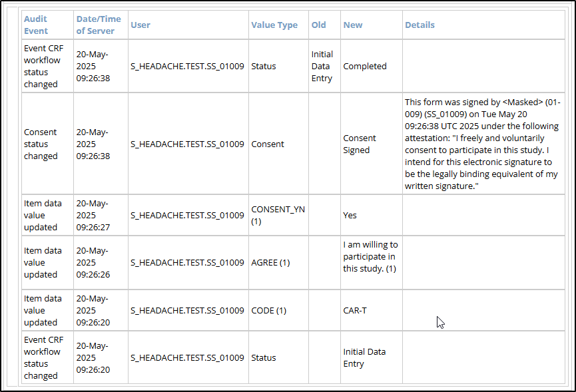Viewport: 576px width, 392px height.
Task: Click the Initial Data Entry old value
Action: pyautogui.click(x=322, y=66)
